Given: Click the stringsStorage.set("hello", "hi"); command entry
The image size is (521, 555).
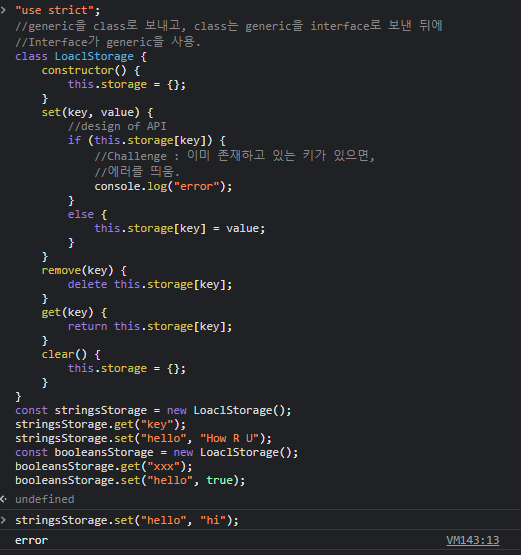Looking at the screenshot, I should point(127,520).
